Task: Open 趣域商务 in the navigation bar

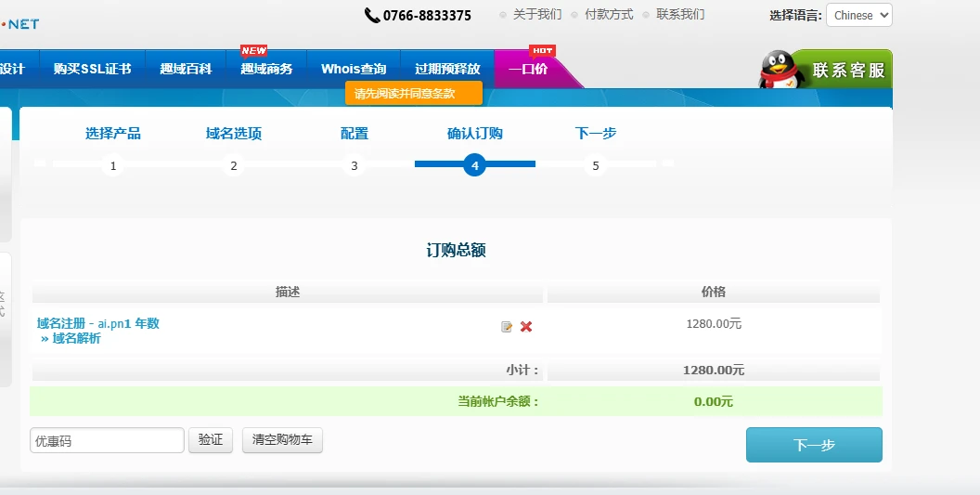Action: pos(266,69)
